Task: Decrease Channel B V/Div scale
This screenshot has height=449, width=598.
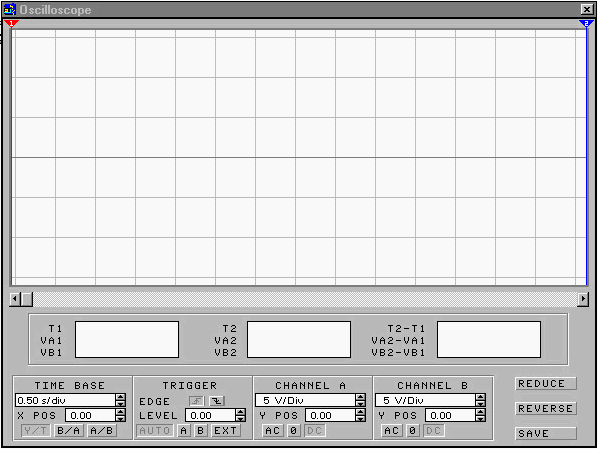Action: click(481, 403)
